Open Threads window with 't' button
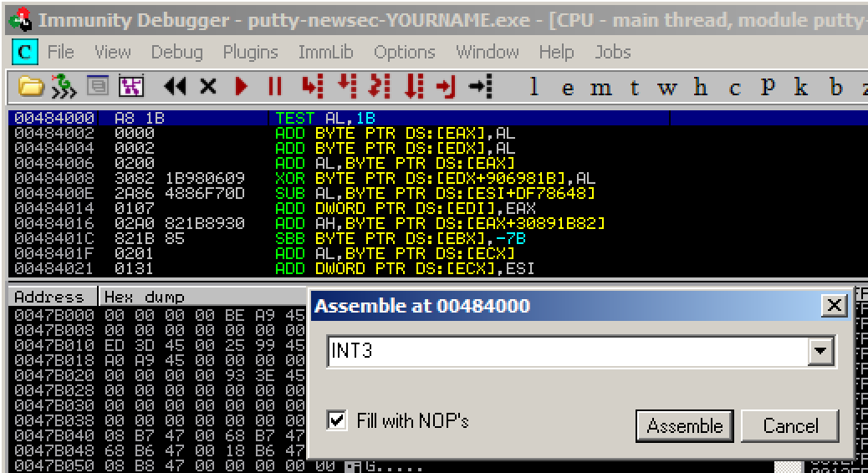The height and width of the screenshot is (473, 868). (x=634, y=87)
